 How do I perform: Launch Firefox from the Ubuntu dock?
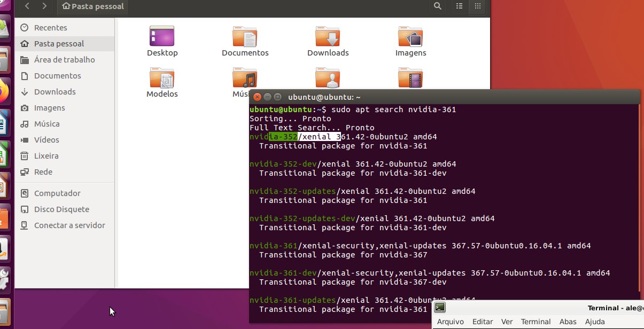coord(4,91)
